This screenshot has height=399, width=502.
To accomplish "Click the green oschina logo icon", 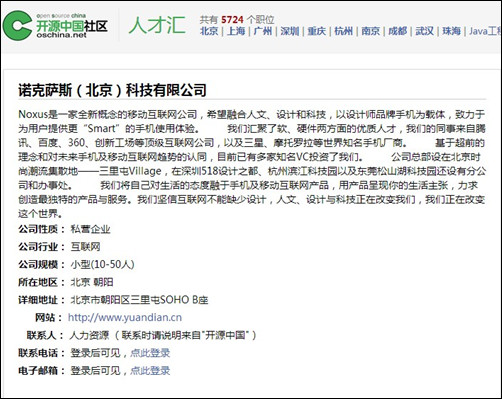I will [17, 26].
